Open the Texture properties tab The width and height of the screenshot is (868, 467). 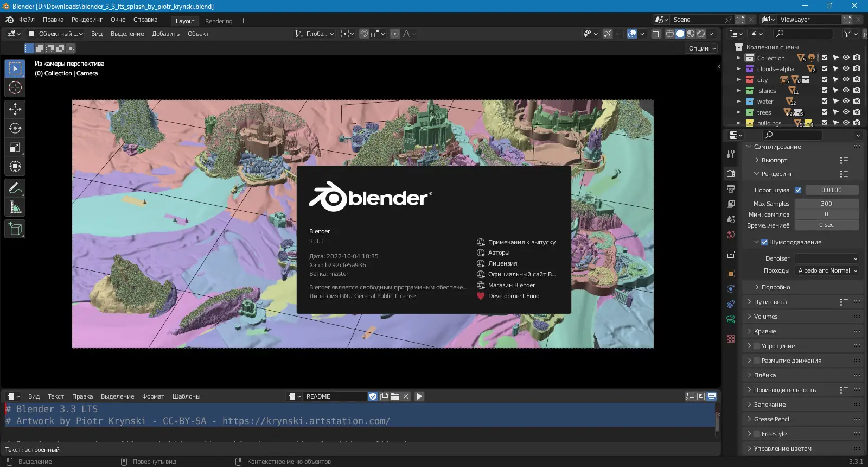[x=731, y=339]
